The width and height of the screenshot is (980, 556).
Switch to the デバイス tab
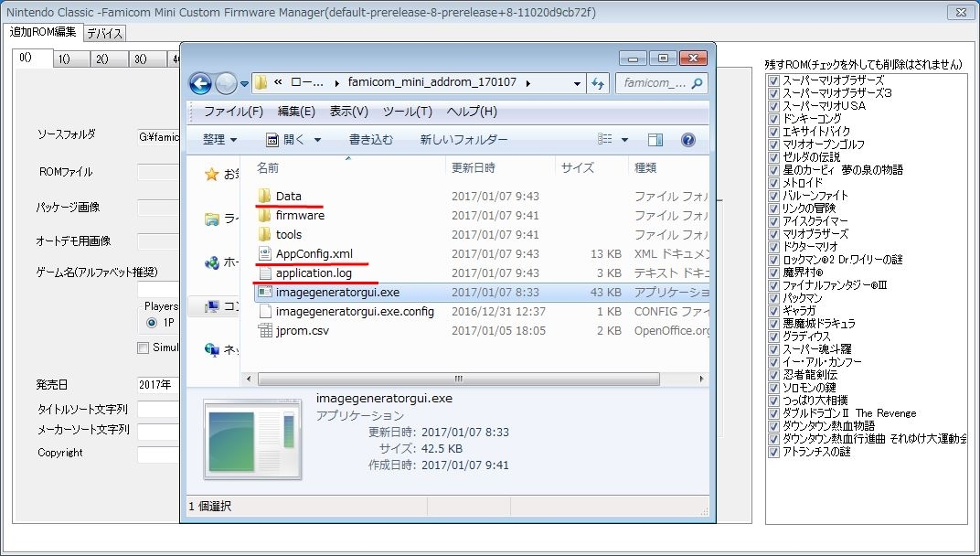[x=104, y=34]
